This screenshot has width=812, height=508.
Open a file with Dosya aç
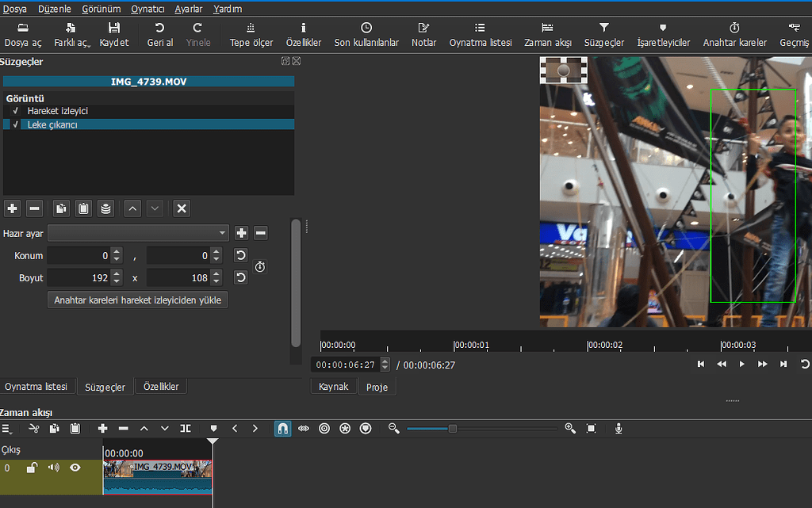23,35
